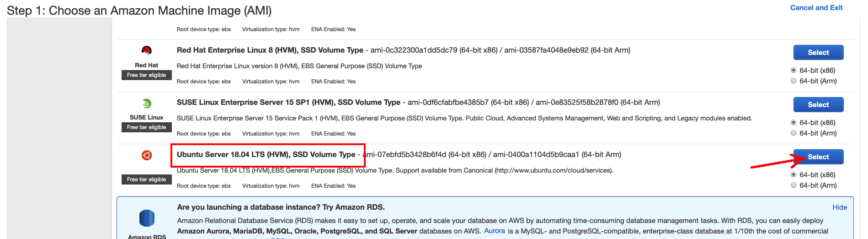The image size is (868, 239).
Task: Click Red Hat's Free tier eligible badge
Action: [147, 75]
